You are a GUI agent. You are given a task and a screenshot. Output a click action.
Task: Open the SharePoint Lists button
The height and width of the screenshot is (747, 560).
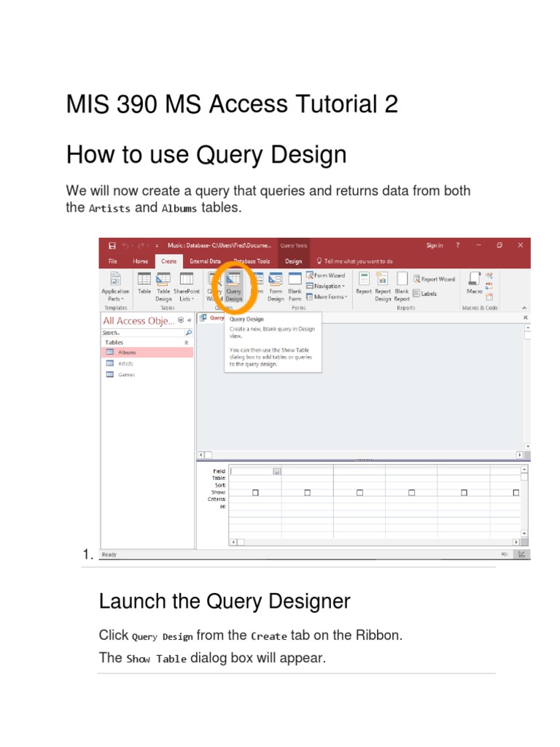point(187,286)
